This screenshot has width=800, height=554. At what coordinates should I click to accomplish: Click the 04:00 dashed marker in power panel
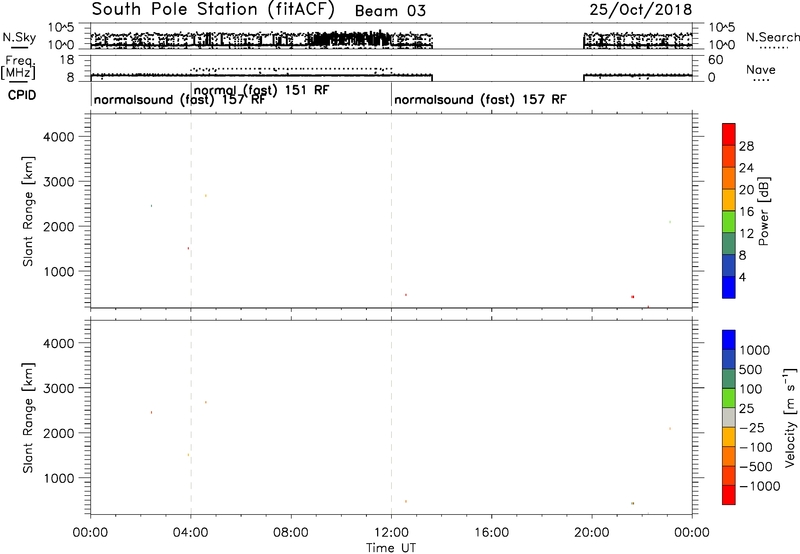191,211
